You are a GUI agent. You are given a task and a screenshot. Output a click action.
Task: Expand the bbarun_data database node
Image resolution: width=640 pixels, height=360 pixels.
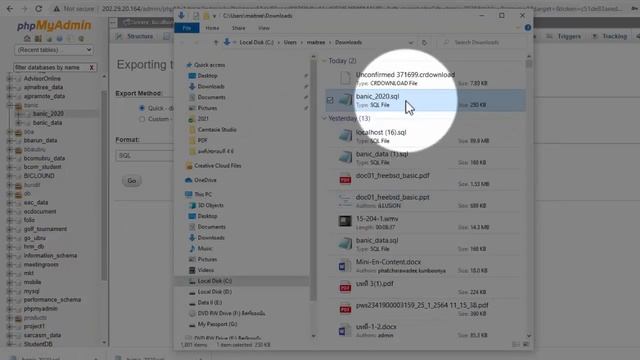(x=9, y=140)
